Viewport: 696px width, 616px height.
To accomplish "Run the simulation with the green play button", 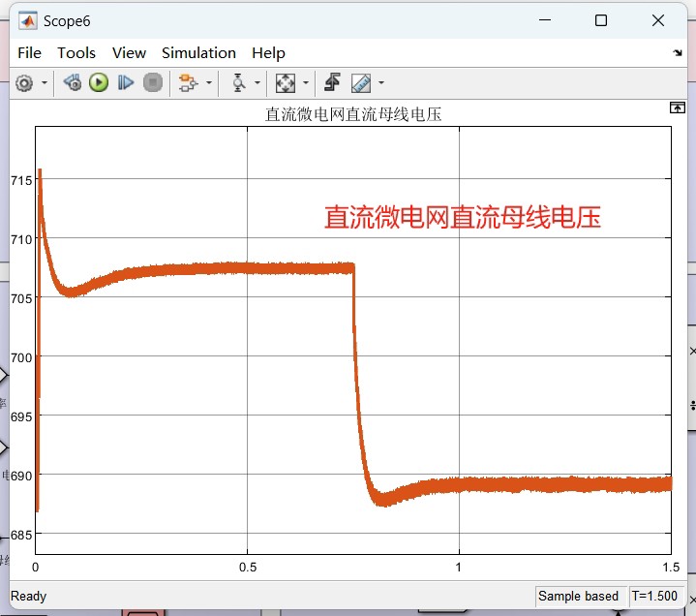I will (x=99, y=82).
